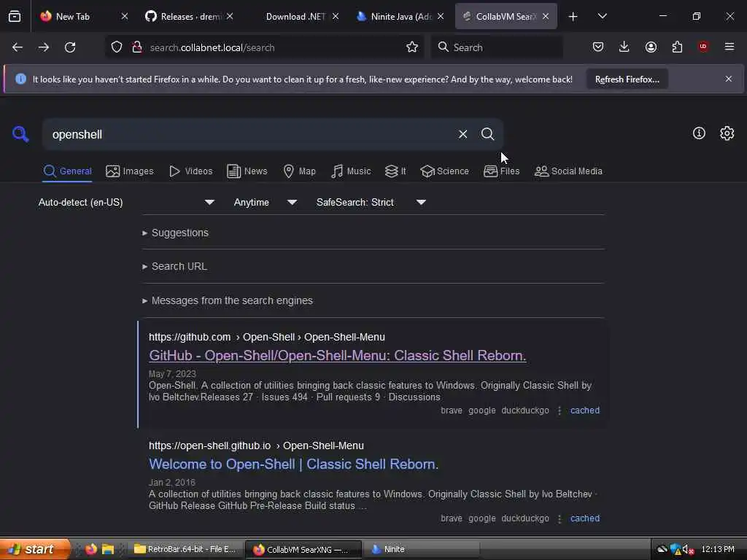Open uBlock Origin extension icon
This screenshot has width=747, height=560.
pyautogui.click(x=703, y=47)
